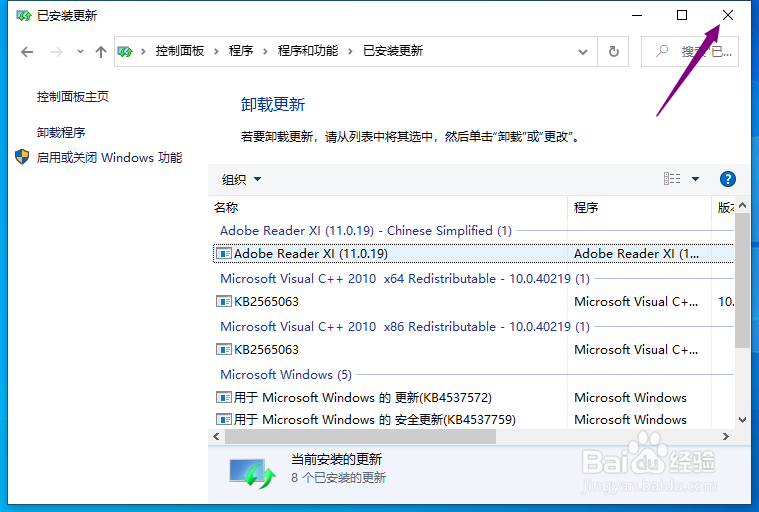Open address bar history dropdown
This screenshot has height=512, width=759.
click(x=583, y=52)
